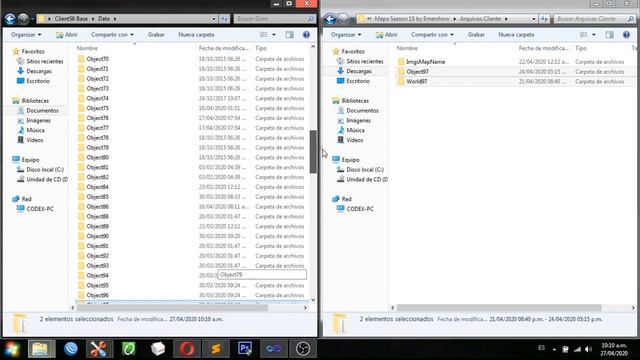
Task: Open Disco local (C:) in left window
Action: point(45,169)
